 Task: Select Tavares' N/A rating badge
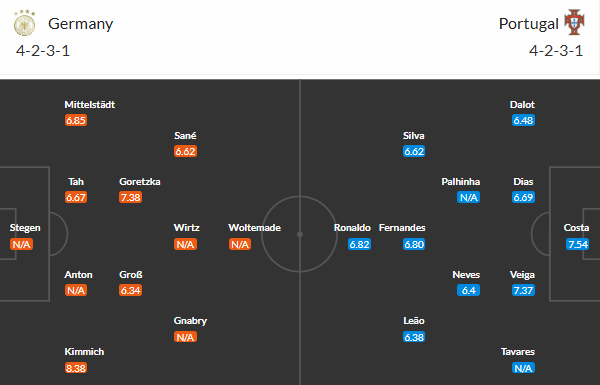[x=523, y=368]
